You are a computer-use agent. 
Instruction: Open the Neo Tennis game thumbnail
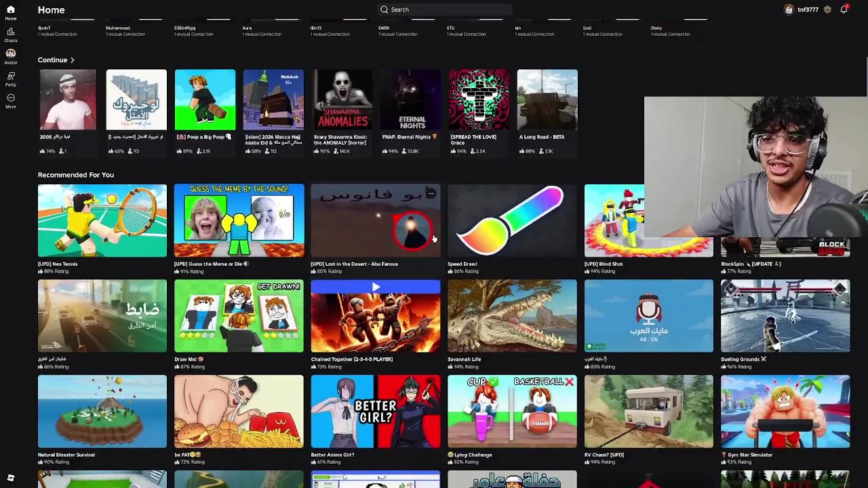click(x=102, y=221)
